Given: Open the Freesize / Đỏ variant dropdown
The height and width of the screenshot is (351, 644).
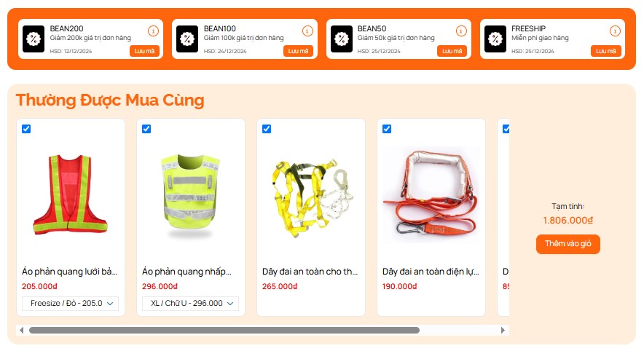Looking at the screenshot, I should [x=70, y=304].
